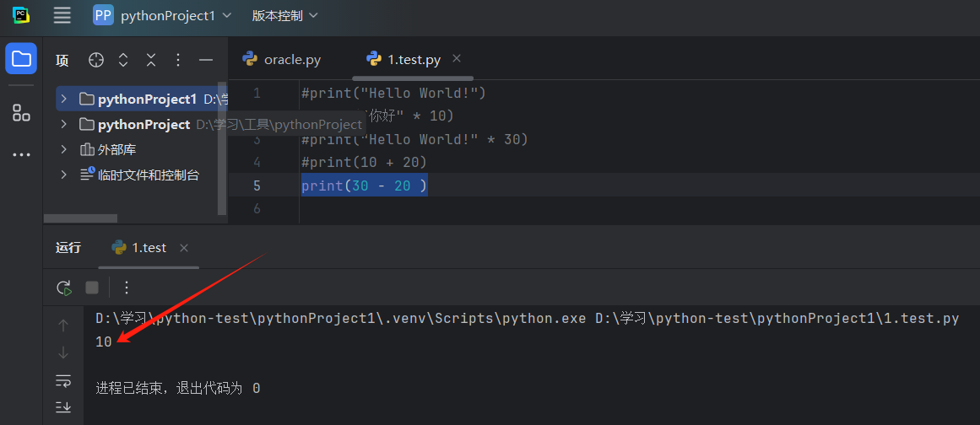Select the 1.test run tab
The image size is (980, 425).
pyautogui.click(x=139, y=248)
